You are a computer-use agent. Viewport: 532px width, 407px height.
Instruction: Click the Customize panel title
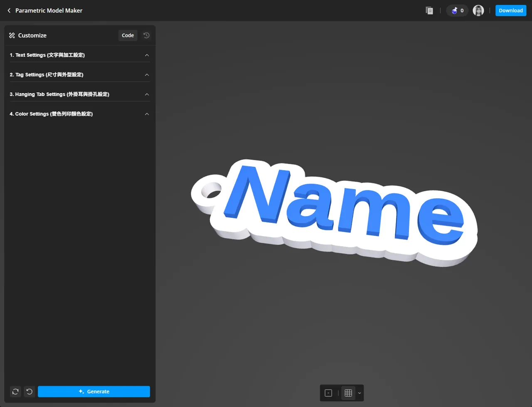coord(32,35)
